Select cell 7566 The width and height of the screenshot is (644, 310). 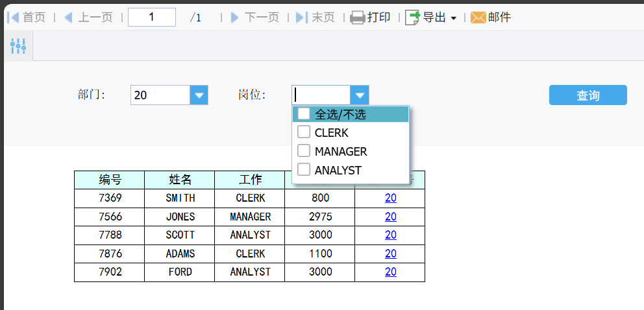coord(110,217)
